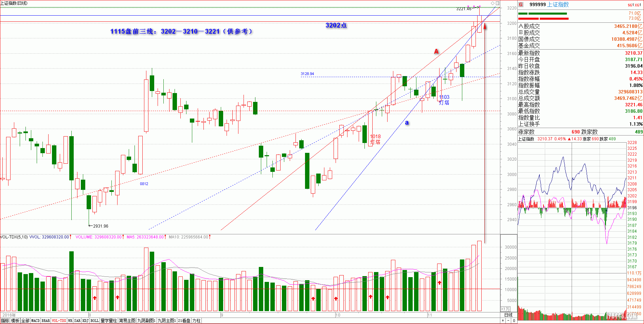The width and height of the screenshot is (644, 324).
Task: Click the 今日开盘 value 3187.71
Action: click(x=634, y=59)
